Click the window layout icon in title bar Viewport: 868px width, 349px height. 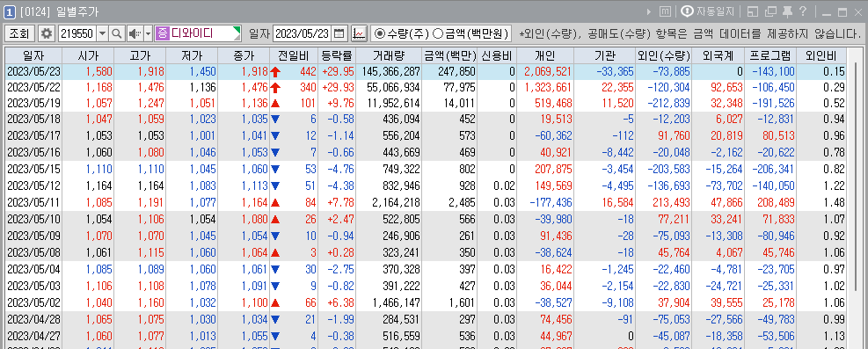click(752, 11)
